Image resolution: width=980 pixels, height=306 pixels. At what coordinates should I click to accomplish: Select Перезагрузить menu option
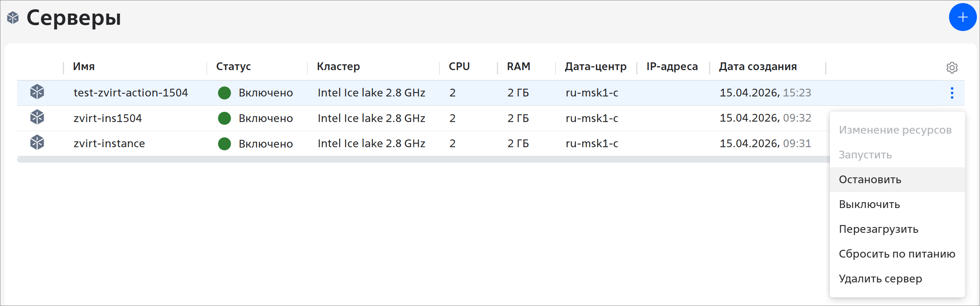point(878,229)
